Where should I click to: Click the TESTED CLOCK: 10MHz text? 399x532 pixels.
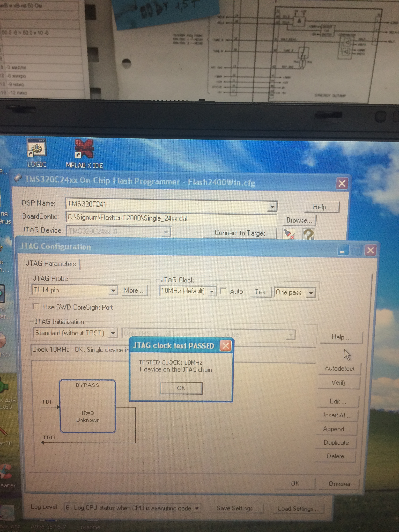point(170,362)
